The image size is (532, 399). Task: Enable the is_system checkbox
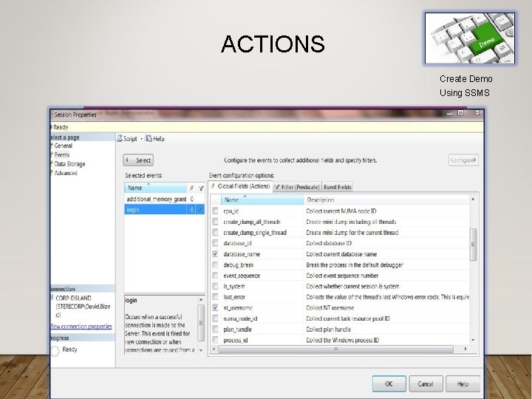[215, 286]
